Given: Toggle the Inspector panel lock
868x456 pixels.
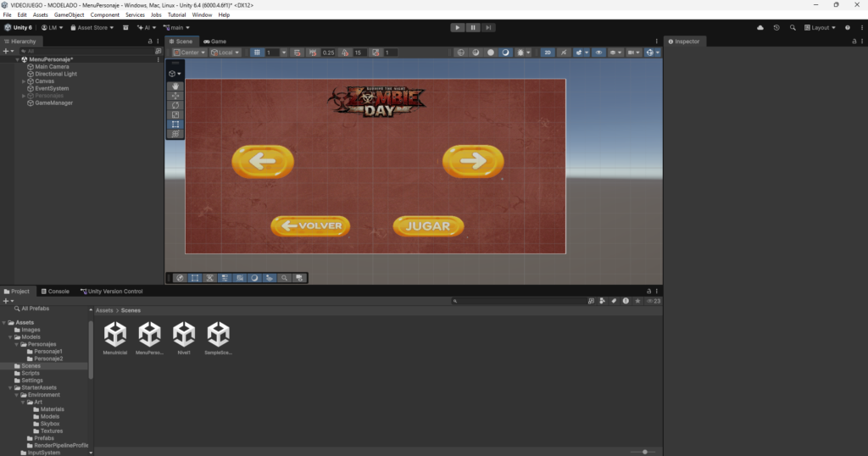Looking at the screenshot, I should click(x=854, y=42).
